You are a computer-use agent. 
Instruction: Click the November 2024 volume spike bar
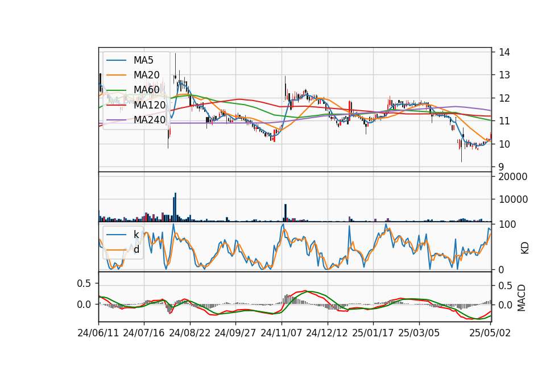coord(286,213)
